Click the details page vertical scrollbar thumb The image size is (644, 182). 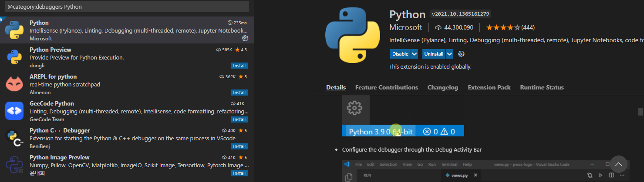pyautogui.click(x=641, y=112)
